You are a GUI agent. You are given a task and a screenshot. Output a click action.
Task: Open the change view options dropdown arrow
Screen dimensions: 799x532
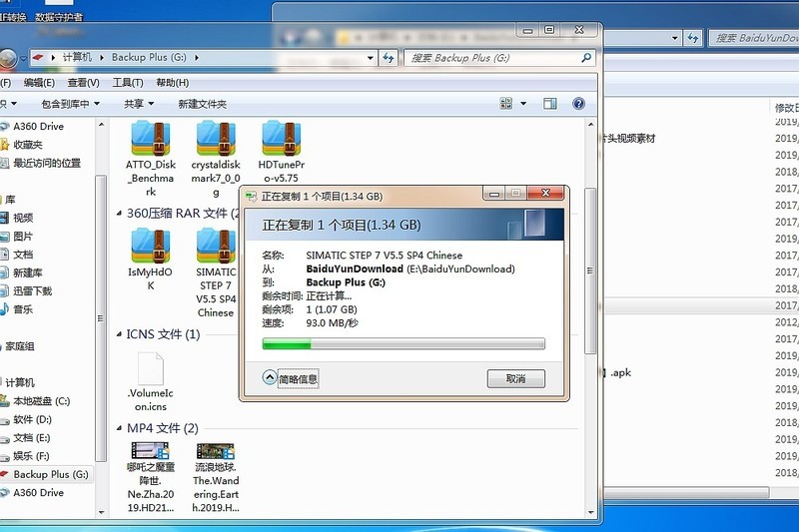(x=522, y=104)
